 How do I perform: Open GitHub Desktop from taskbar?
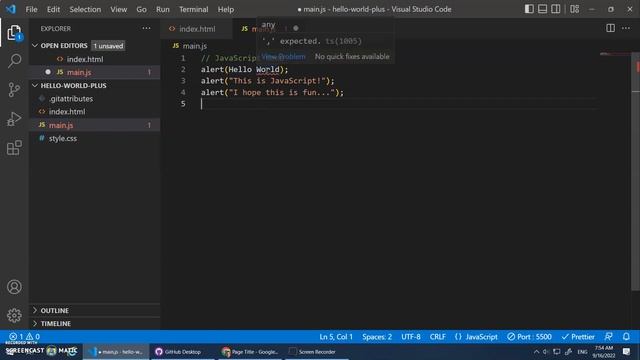coord(183,351)
